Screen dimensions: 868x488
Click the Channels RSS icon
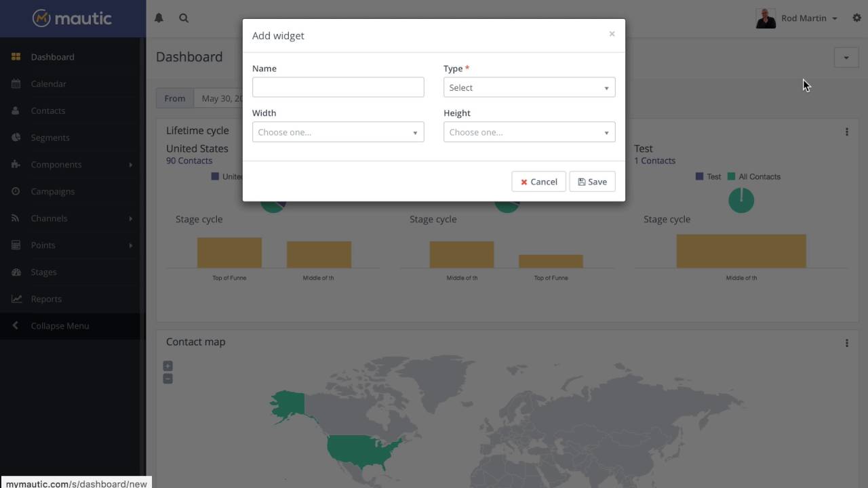(16, 218)
